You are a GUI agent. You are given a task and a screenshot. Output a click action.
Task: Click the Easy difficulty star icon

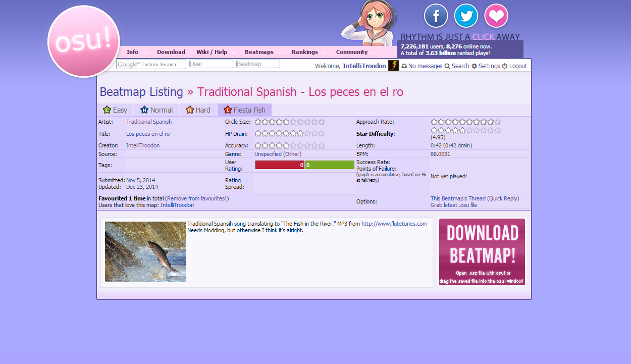coord(107,110)
